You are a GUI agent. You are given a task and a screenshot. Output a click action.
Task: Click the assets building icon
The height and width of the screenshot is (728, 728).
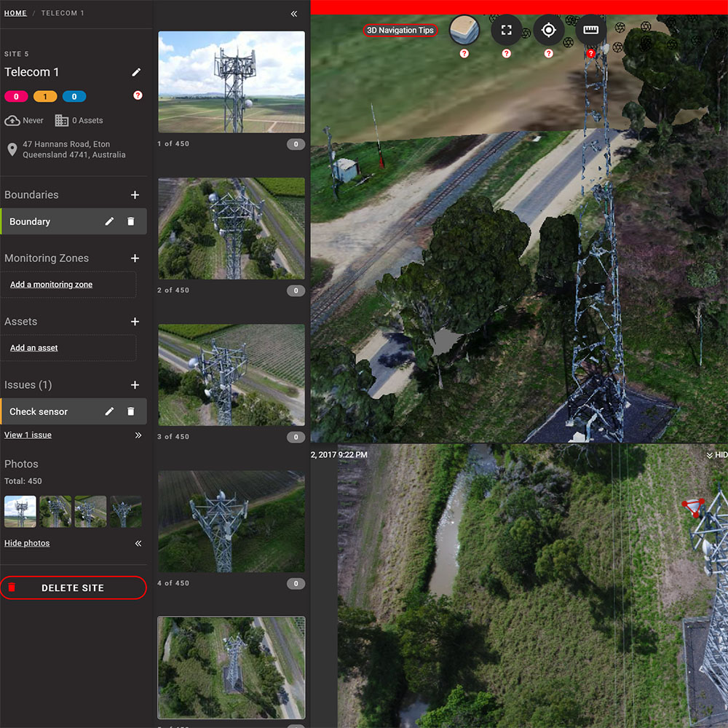pos(62,121)
